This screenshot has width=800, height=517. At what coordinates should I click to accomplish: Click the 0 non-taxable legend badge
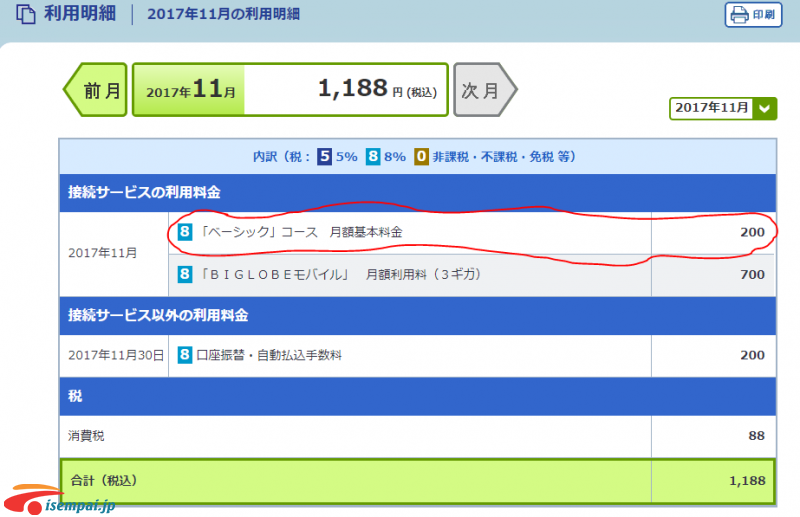click(x=421, y=156)
